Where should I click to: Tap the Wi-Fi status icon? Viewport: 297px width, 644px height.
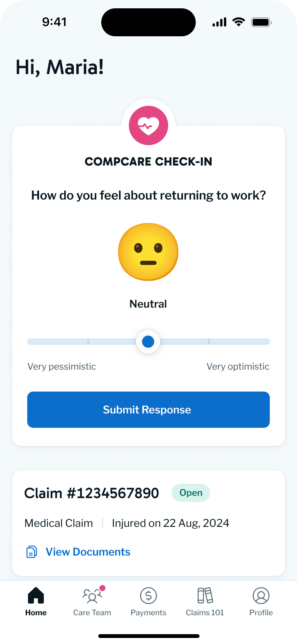(x=238, y=22)
